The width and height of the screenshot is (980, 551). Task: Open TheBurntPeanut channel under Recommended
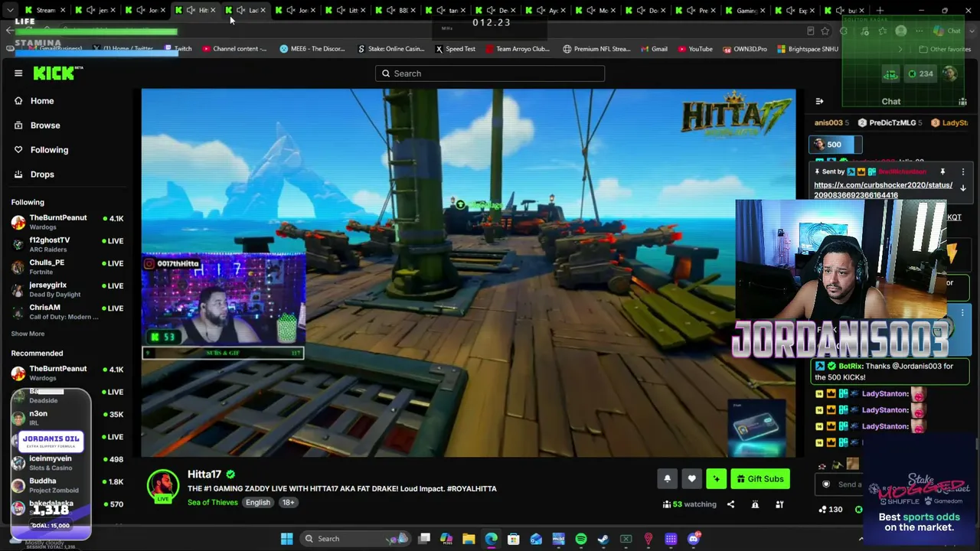[x=67, y=373]
